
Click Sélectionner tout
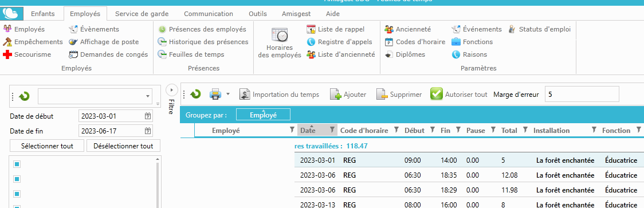47,146
